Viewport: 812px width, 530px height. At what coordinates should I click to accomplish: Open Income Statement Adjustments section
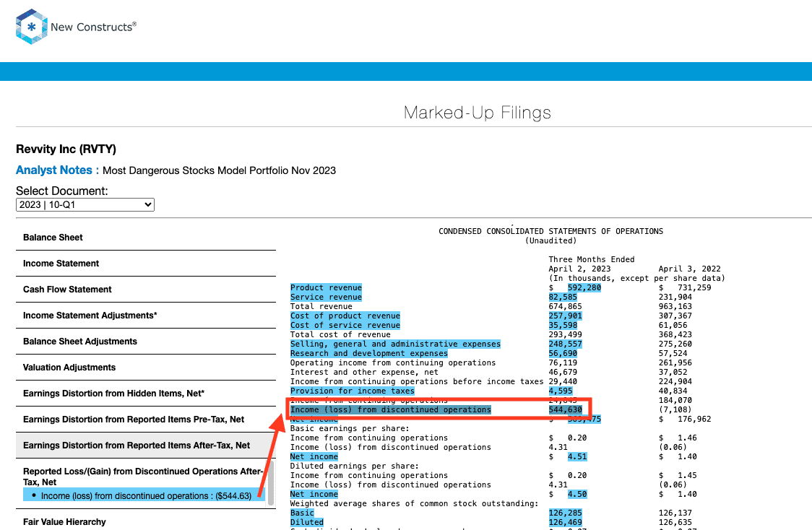click(145, 315)
